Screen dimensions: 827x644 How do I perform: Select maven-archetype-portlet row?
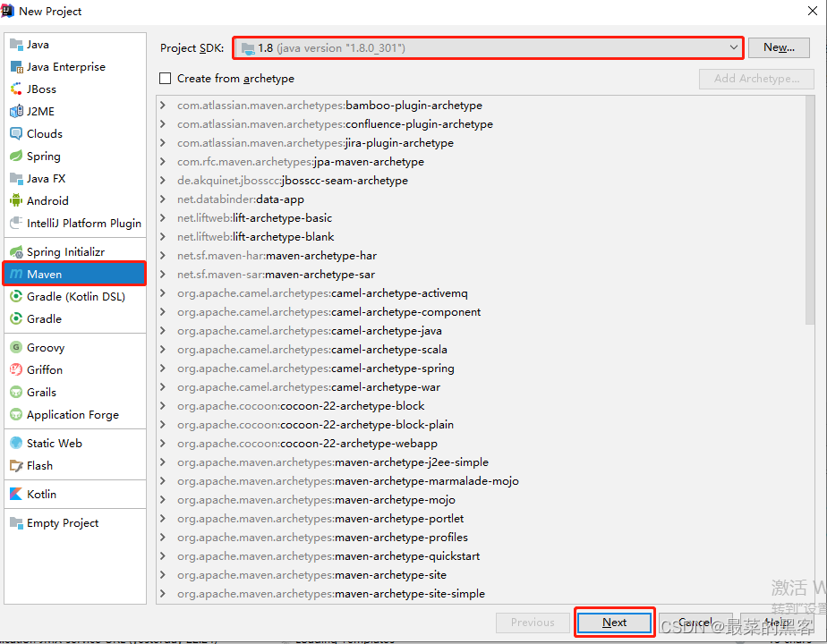point(481,519)
